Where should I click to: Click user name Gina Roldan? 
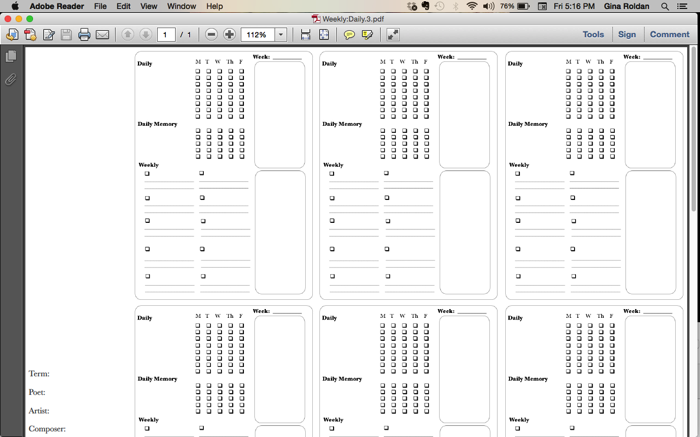pyautogui.click(x=626, y=6)
